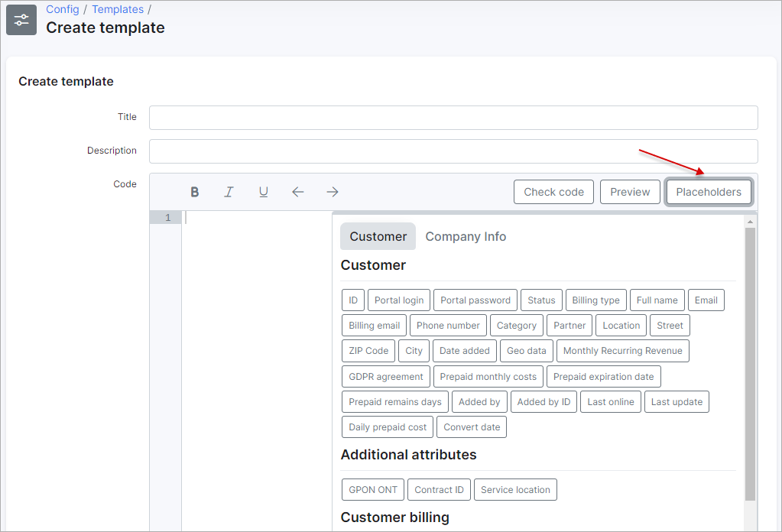The height and width of the screenshot is (532, 782).
Task: Click the Config sliders icon
Action: (21, 20)
